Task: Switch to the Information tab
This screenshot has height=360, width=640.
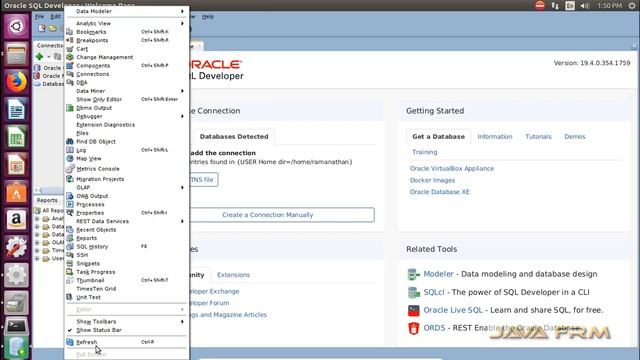Action: [495, 136]
